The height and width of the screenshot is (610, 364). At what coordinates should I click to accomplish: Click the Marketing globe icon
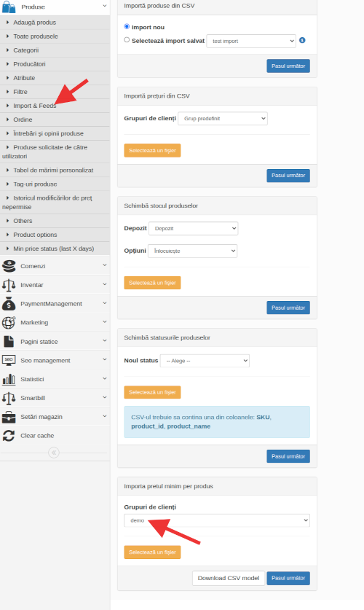pos(9,323)
